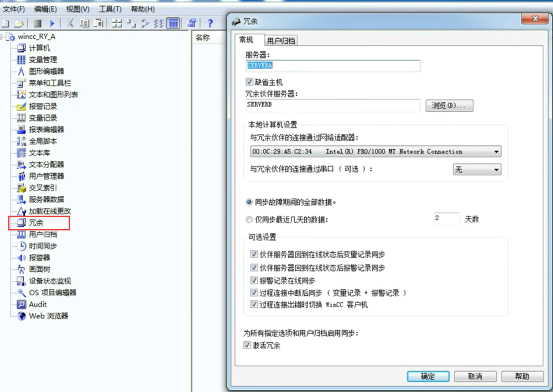Click the 浏览(B)... button

click(x=449, y=106)
